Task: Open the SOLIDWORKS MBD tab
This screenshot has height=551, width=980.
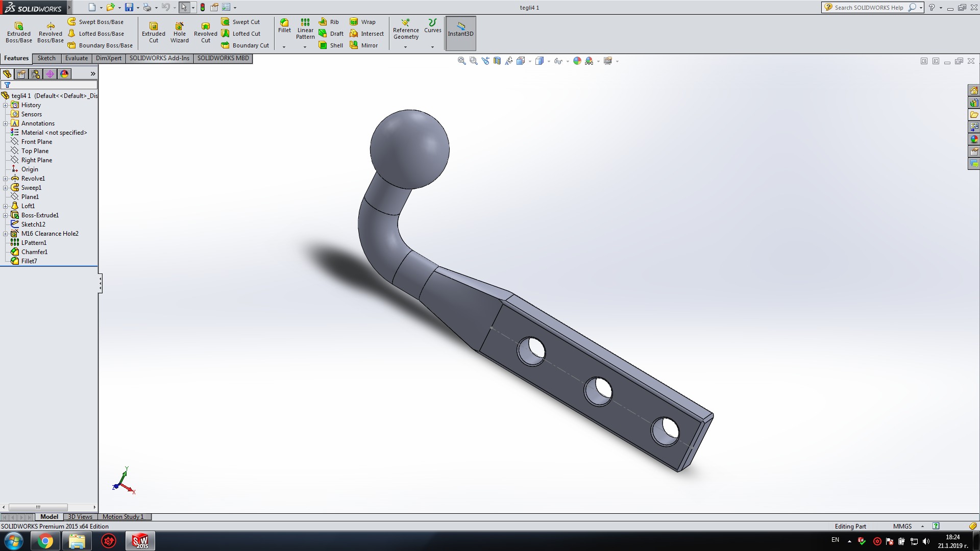Action: pos(223,58)
